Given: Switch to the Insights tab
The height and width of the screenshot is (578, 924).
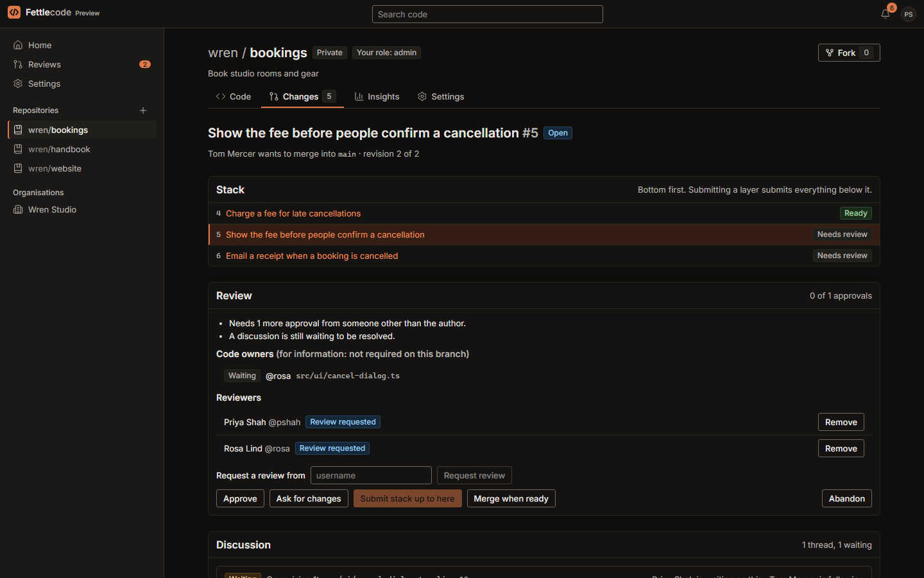Looking at the screenshot, I should 377,96.
